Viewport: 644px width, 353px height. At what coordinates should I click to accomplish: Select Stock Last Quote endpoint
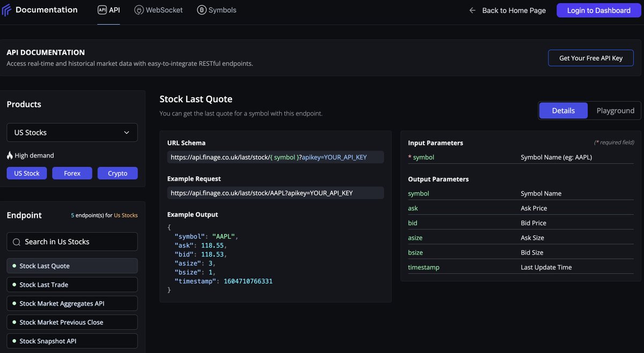click(x=72, y=266)
